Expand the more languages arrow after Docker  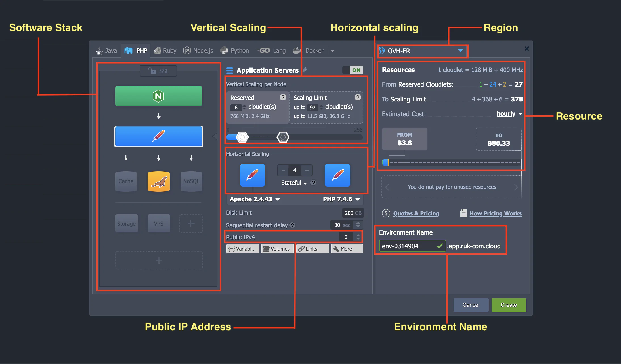(332, 51)
